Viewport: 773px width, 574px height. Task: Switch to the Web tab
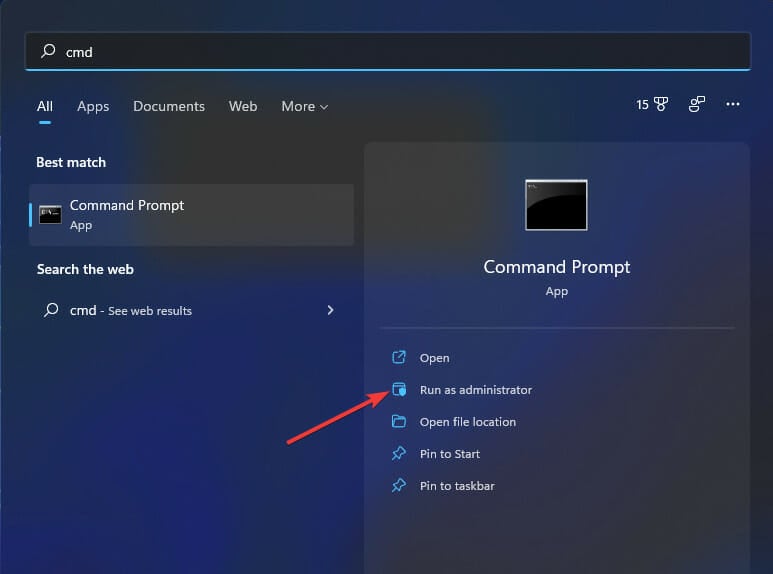[x=243, y=106]
